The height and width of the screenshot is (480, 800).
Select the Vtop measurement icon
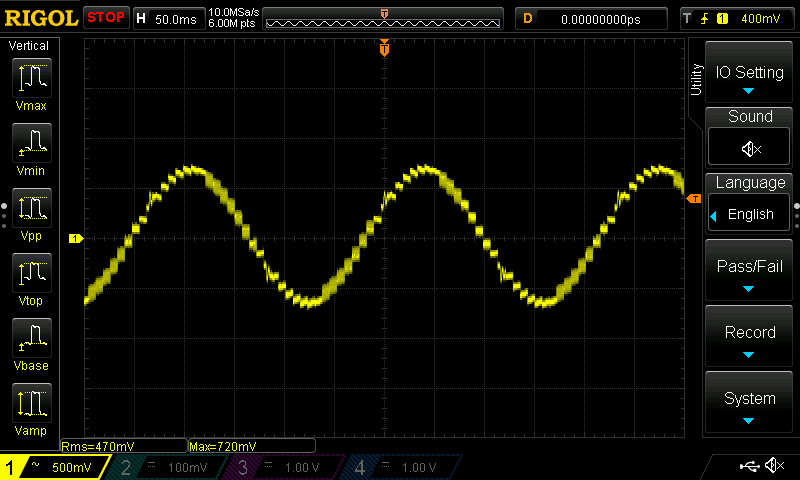point(32,273)
